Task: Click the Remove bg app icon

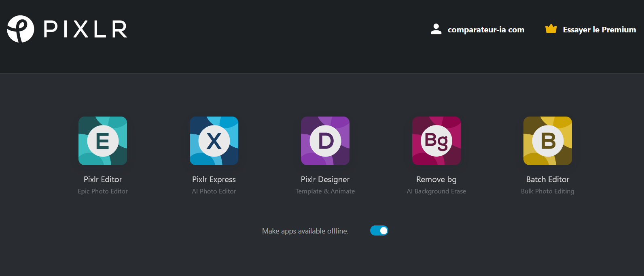Action: click(436, 141)
